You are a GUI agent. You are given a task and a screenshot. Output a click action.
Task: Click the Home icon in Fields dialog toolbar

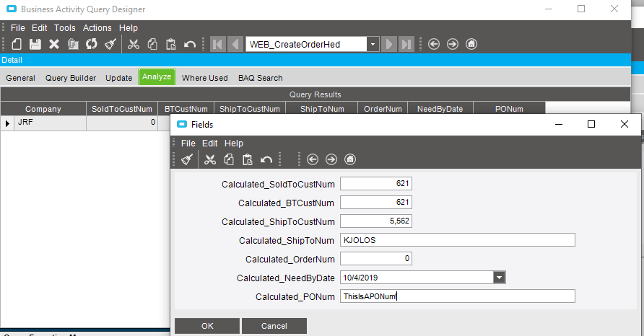(x=350, y=159)
